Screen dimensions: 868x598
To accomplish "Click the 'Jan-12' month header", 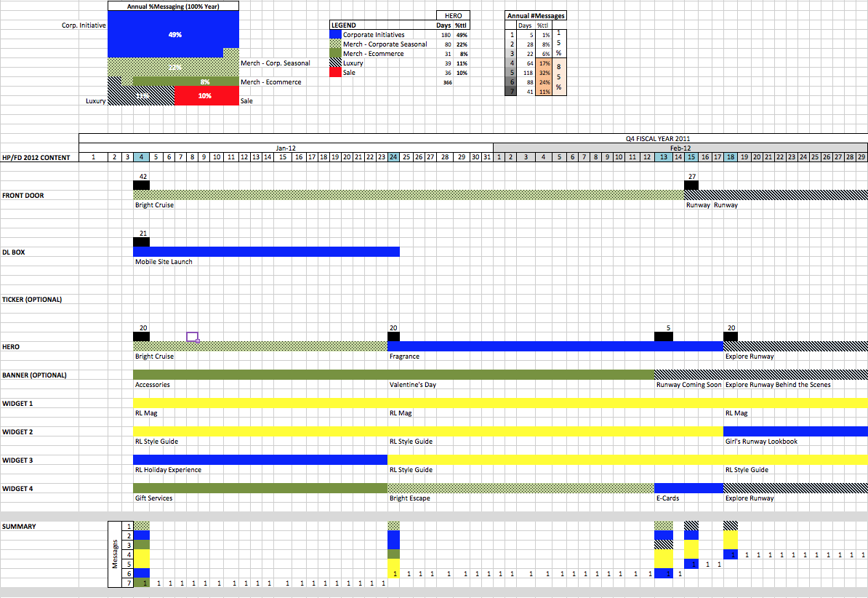I will pyautogui.click(x=286, y=148).
